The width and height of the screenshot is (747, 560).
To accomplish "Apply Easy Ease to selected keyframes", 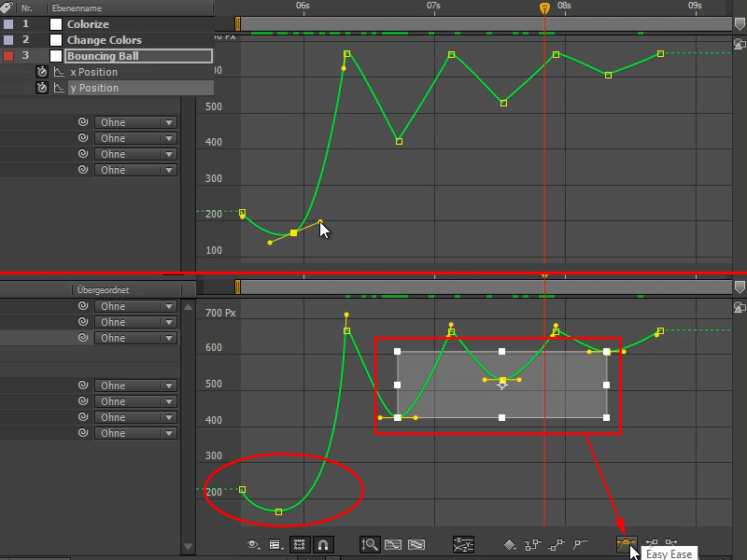I will 626,544.
